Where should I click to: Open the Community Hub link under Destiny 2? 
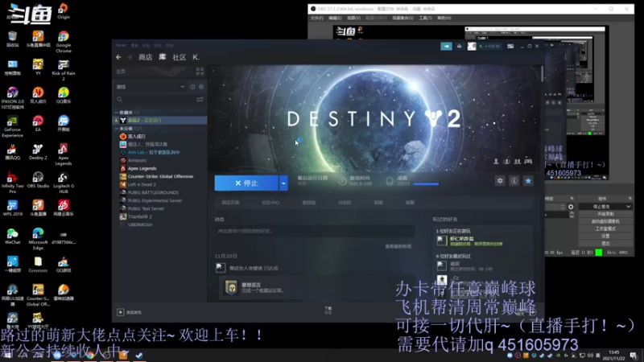coord(270,203)
